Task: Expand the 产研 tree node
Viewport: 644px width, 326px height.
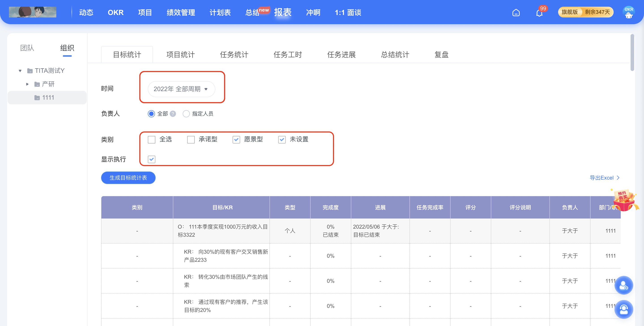Action: (27, 84)
